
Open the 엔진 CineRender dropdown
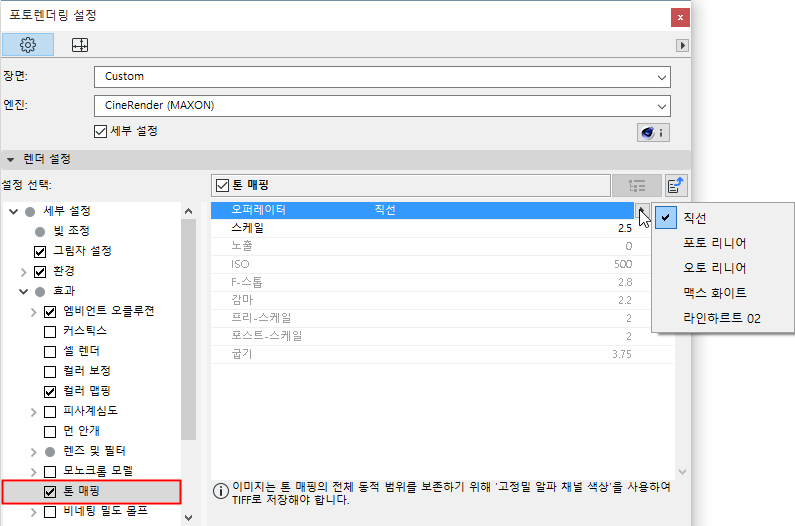382,106
